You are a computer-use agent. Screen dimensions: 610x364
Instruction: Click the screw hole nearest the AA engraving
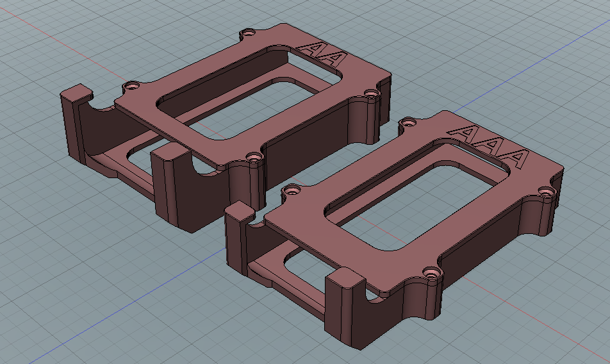249,32
